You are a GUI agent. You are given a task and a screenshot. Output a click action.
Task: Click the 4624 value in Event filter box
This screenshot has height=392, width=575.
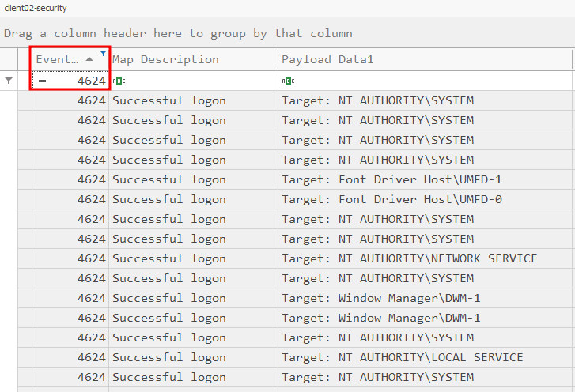point(90,81)
